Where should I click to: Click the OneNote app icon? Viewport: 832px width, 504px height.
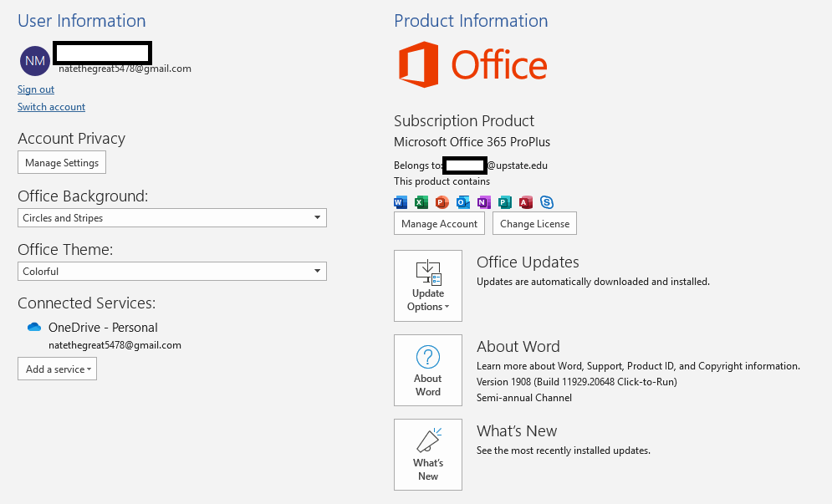tap(484, 202)
